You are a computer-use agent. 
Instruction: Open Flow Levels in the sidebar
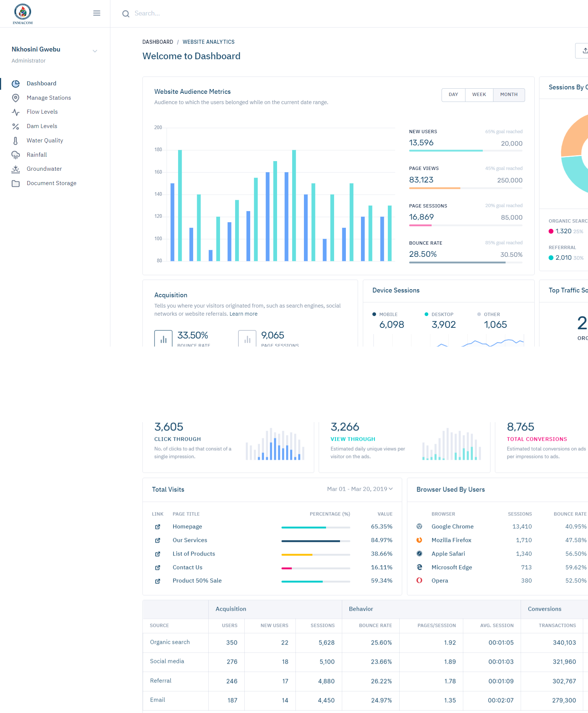click(x=42, y=112)
